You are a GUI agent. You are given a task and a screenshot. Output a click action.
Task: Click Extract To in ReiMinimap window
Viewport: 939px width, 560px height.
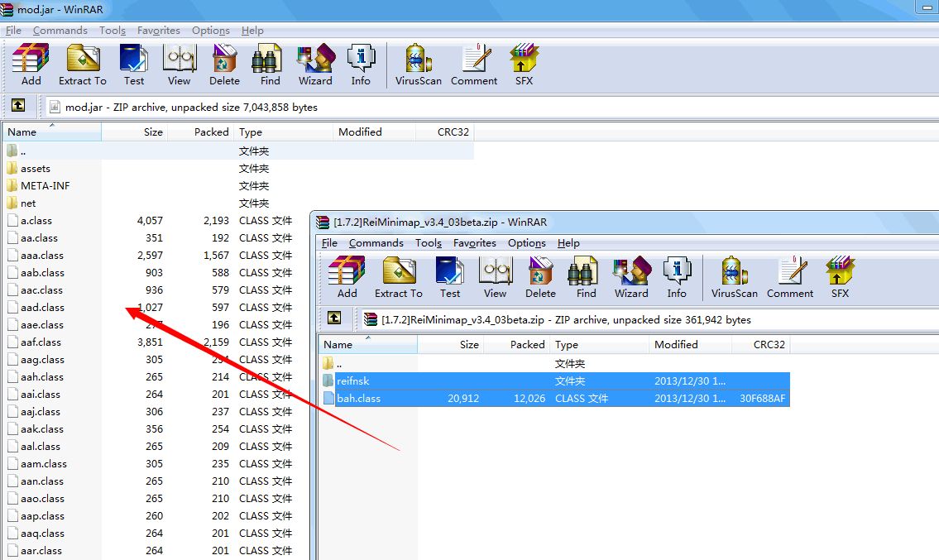tap(399, 277)
